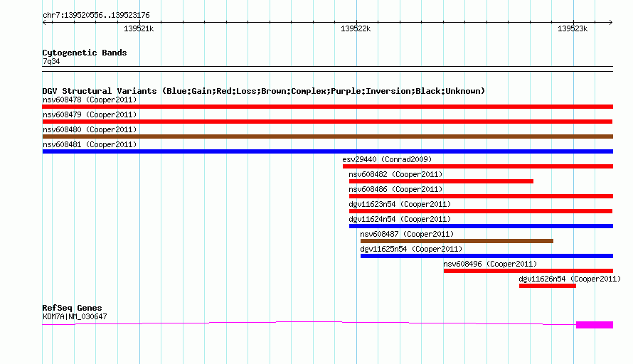Click the 7q34 cytogenetic band bar
The height and width of the screenshot is (364, 633).
pyautogui.click(x=327, y=69)
